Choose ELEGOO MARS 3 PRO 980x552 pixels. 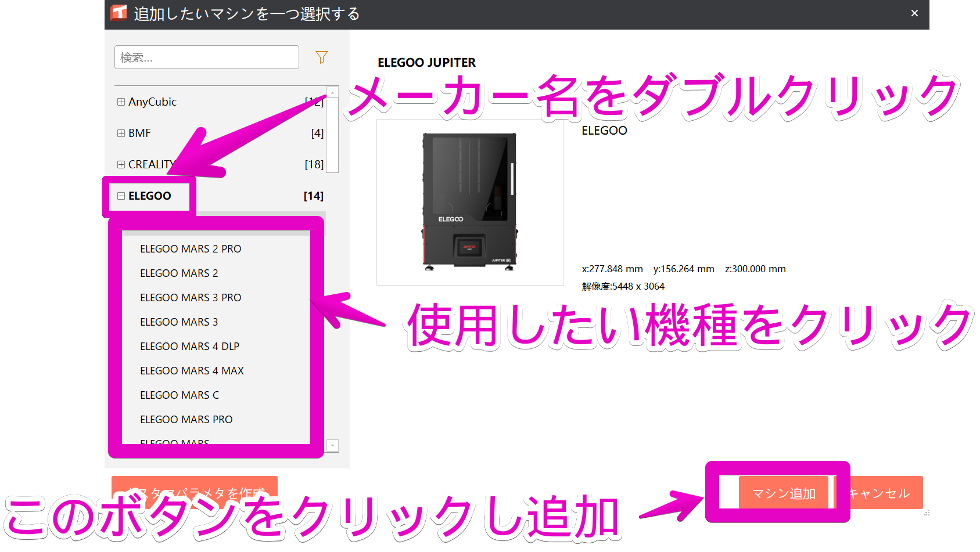point(191,297)
